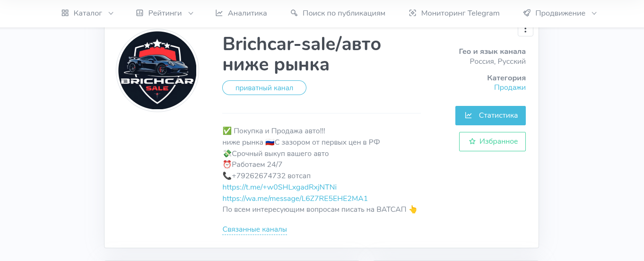Click the приватный канал badge
This screenshot has width=644, height=261.
coord(264,88)
